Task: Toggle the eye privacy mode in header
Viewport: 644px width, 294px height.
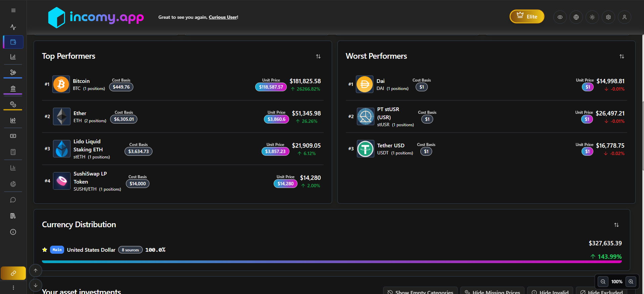Action: 560,17
